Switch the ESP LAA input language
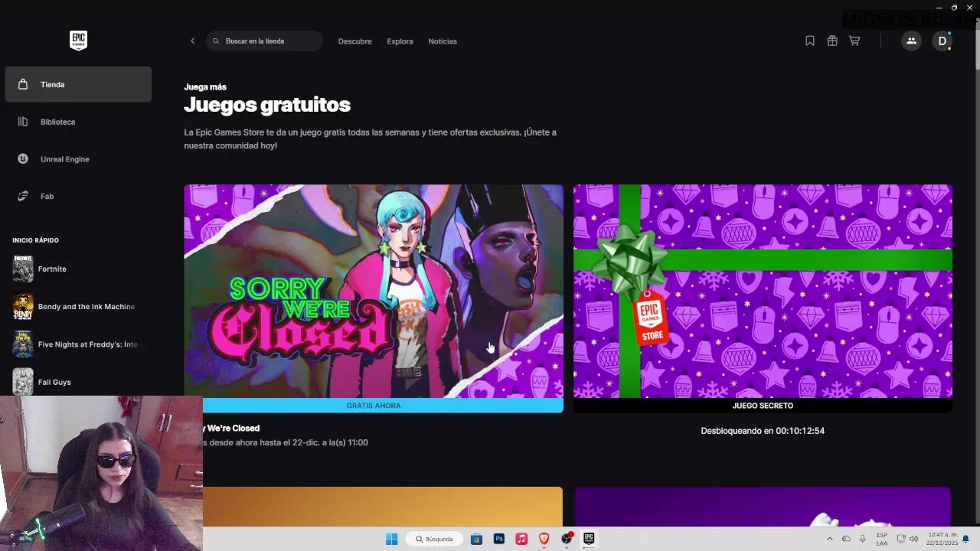 pos(882,539)
